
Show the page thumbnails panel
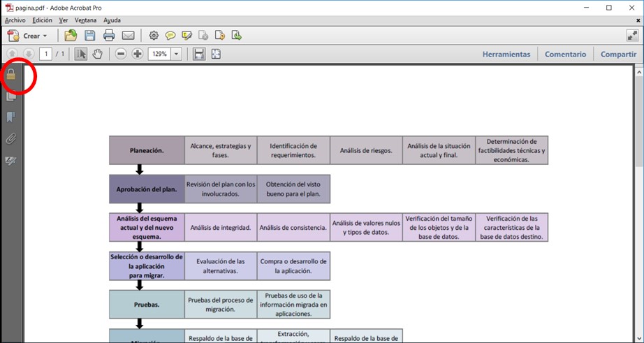tap(11, 96)
